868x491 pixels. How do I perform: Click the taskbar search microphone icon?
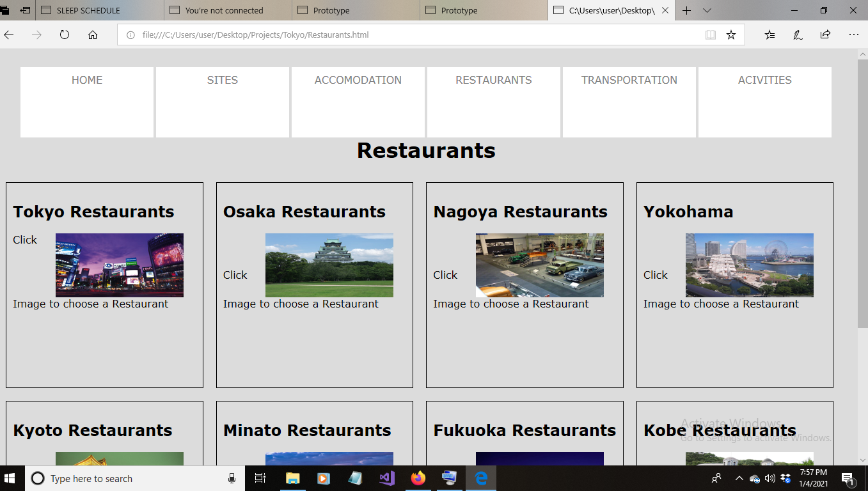pyautogui.click(x=232, y=478)
